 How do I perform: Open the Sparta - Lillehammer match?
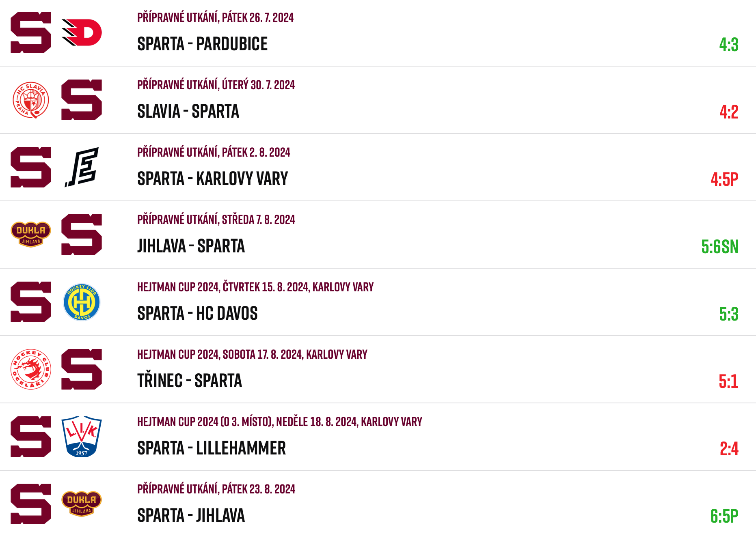coord(212,448)
